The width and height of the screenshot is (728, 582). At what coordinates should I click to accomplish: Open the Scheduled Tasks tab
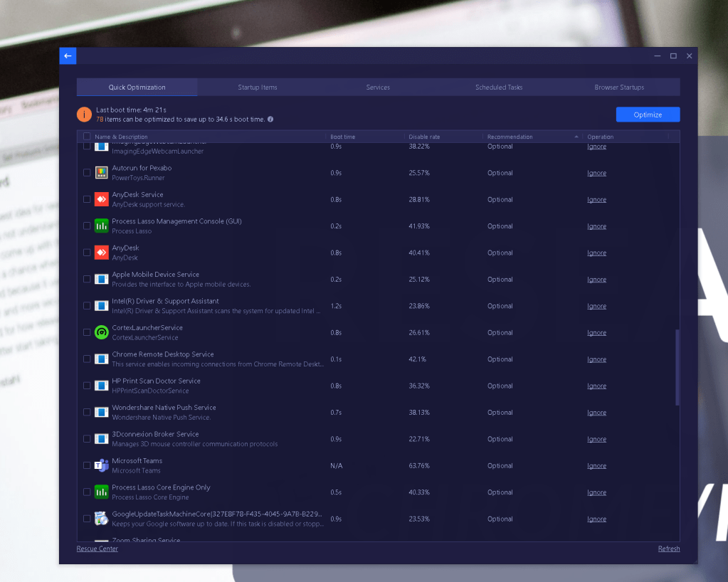tap(499, 88)
